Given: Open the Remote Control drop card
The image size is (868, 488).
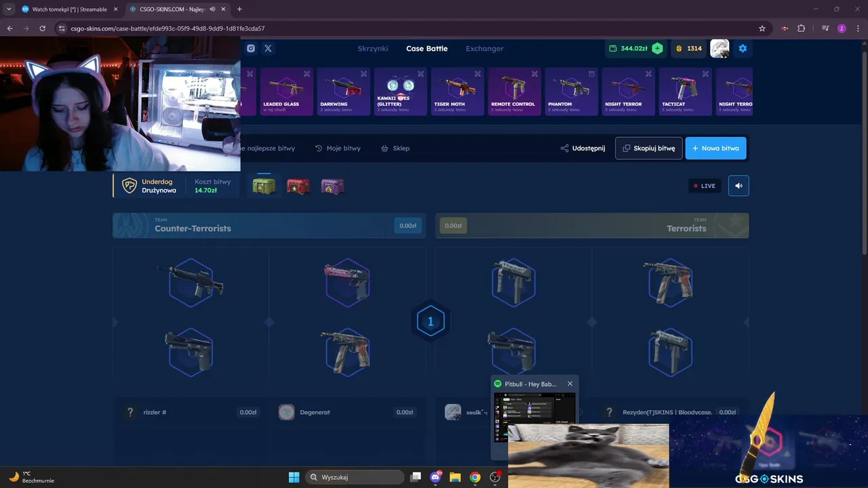Looking at the screenshot, I should pos(513,91).
